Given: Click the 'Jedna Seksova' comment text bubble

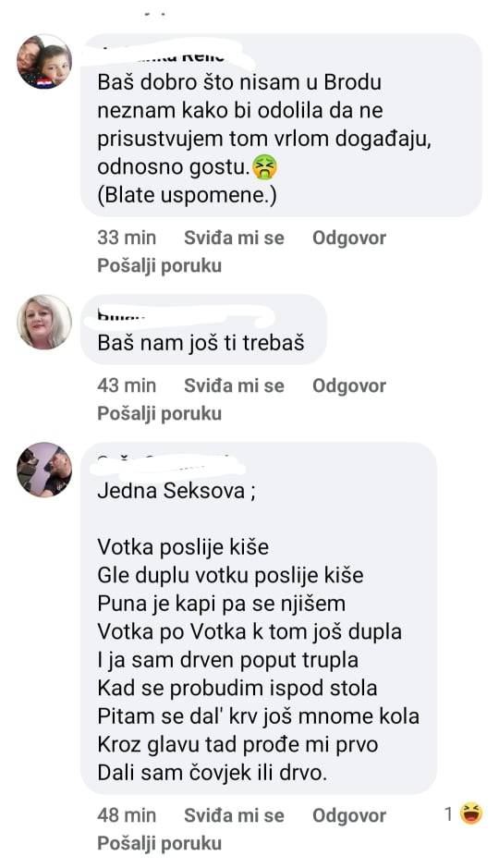Looking at the screenshot, I should (259, 617).
